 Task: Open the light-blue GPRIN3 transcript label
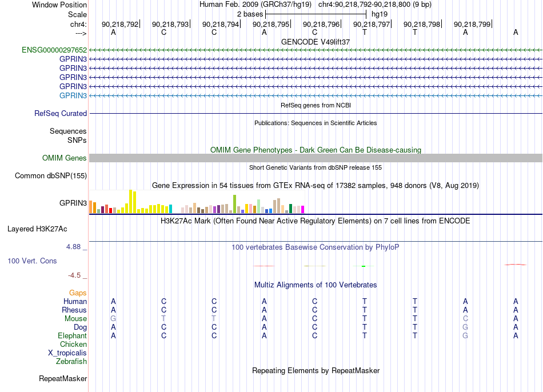tap(73, 95)
